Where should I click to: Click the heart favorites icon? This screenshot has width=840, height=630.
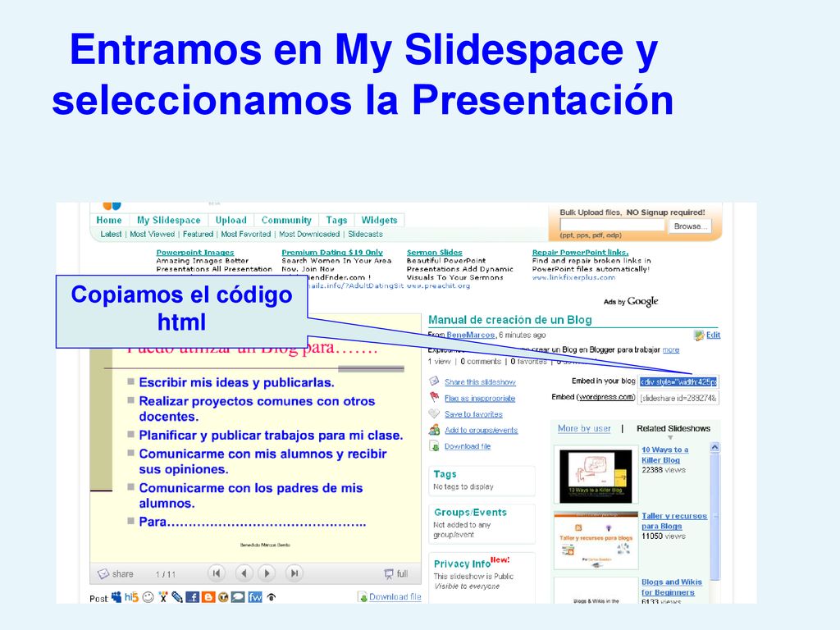click(434, 413)
